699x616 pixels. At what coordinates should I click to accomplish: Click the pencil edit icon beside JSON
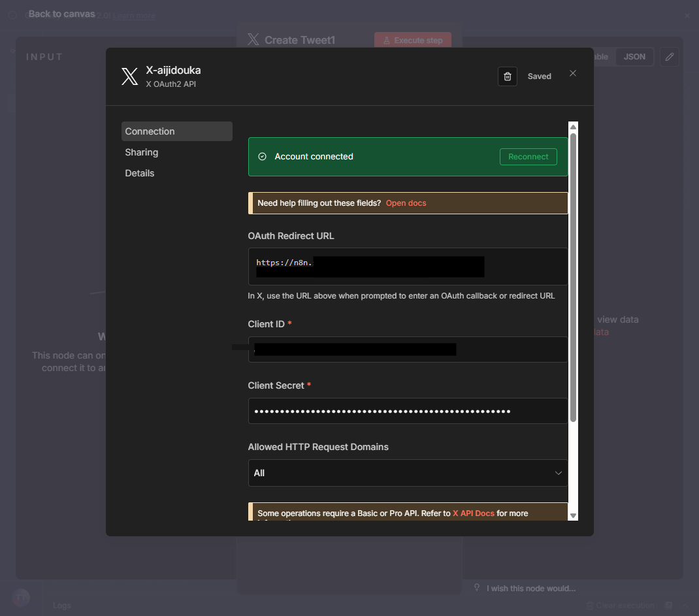pos(669,57)
